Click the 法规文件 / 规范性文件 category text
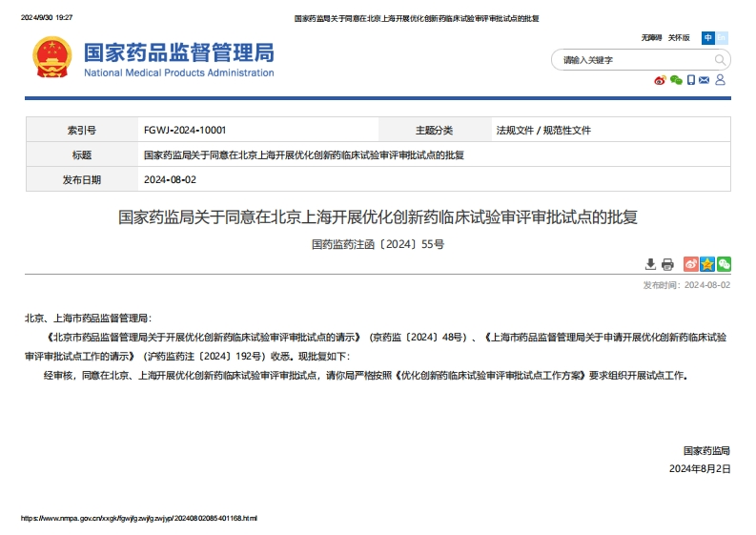Screen dimensions: 756x535 [543, 130]
